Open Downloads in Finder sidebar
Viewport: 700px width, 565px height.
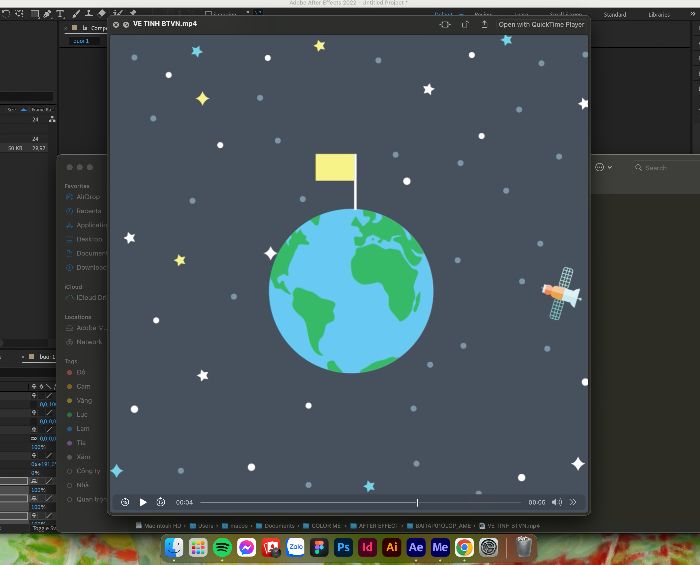86,268
